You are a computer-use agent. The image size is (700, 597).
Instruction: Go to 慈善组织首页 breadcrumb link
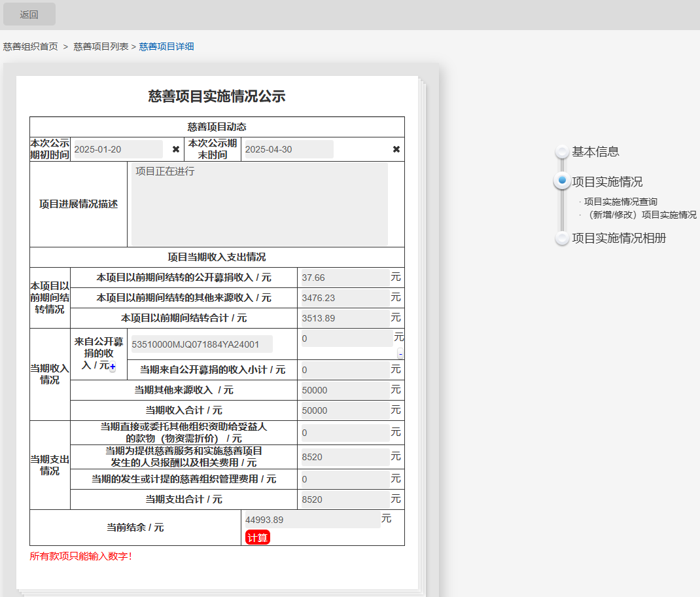(x=31, y=46)
